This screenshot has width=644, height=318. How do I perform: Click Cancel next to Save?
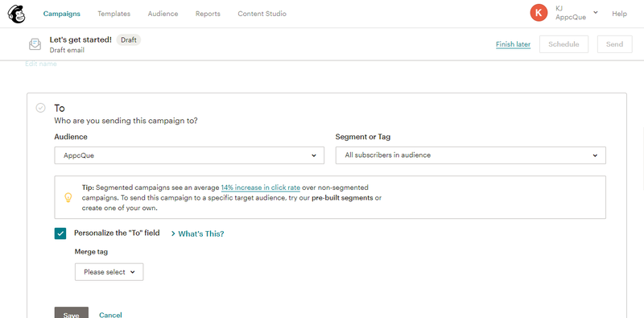tap(110, 315)
